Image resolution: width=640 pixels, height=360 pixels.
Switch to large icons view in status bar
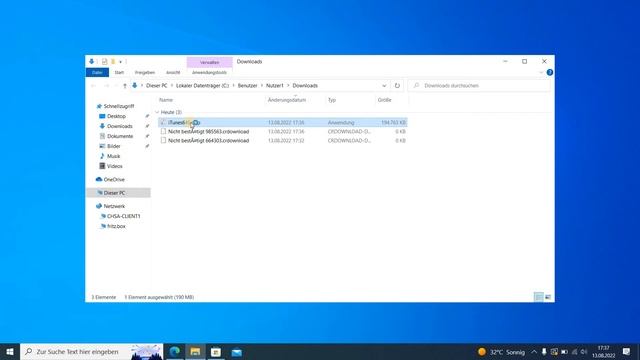(x=548, y=297)
